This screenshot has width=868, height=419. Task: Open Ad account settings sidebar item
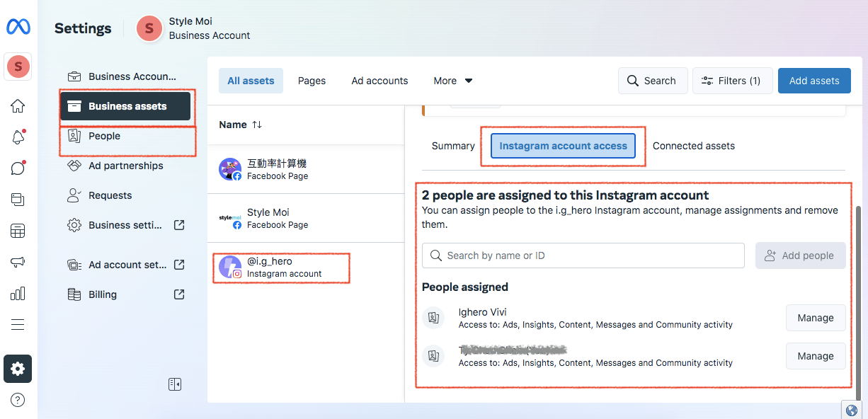[x=125, y=265]
